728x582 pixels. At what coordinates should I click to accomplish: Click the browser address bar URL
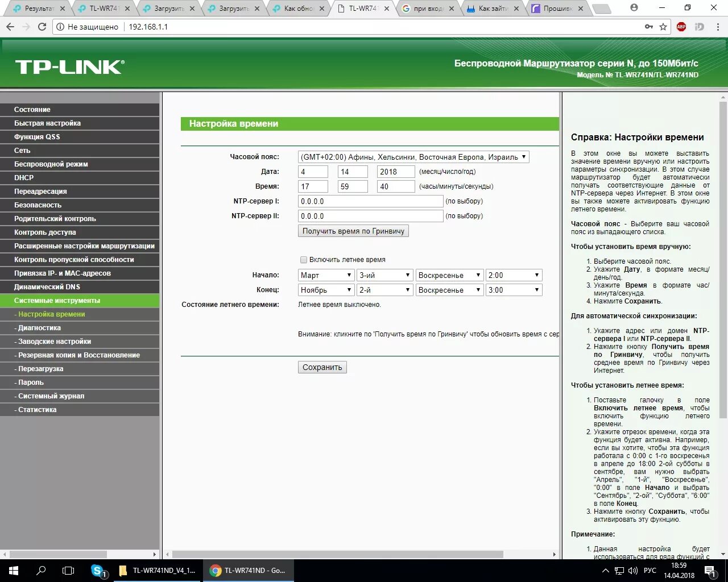click(x=148, y=27)
